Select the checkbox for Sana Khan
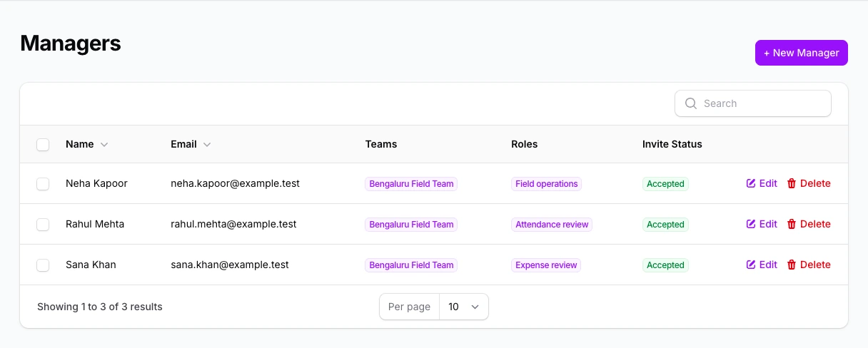The width and height of the screenshot is (868, 348). pos(43,265)
